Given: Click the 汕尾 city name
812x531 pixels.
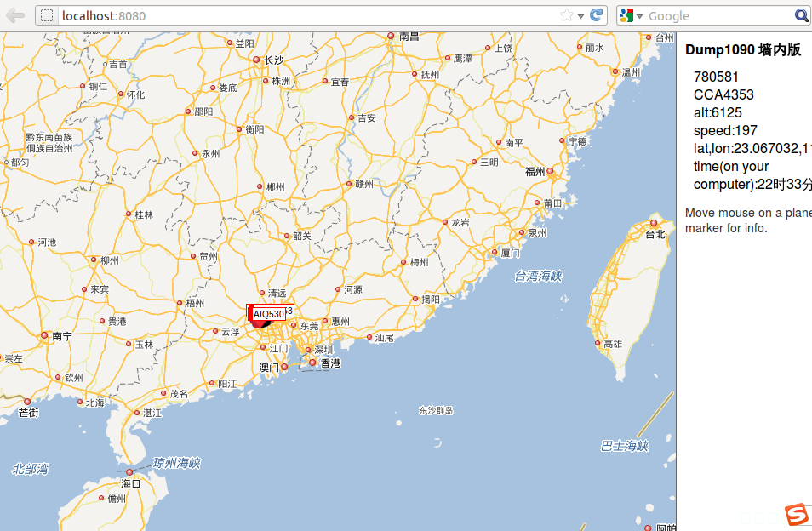Looking at the screenshot, I should tap(385, 338).
